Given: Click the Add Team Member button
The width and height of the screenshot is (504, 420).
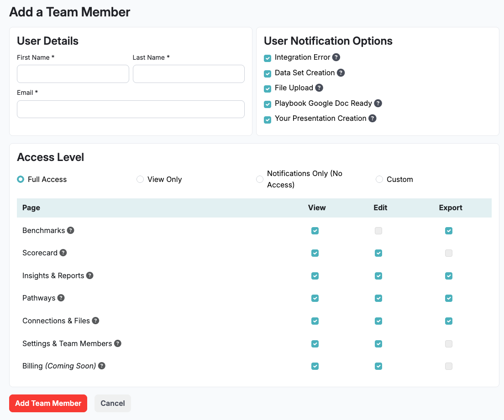Looking at the screenshot, I should 48,404.
